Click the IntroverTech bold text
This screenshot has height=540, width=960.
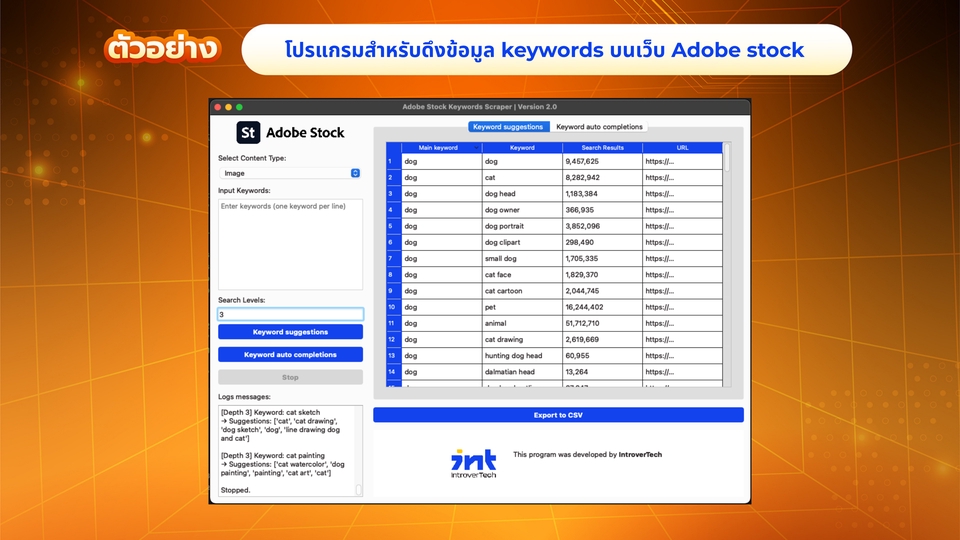640,455
